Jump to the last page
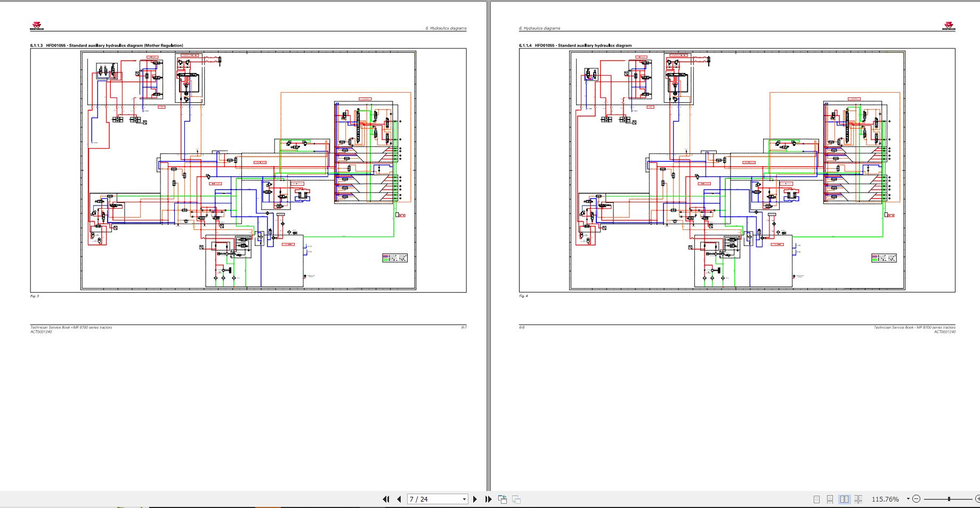This screenshot has width=980, height=508. 488,499
